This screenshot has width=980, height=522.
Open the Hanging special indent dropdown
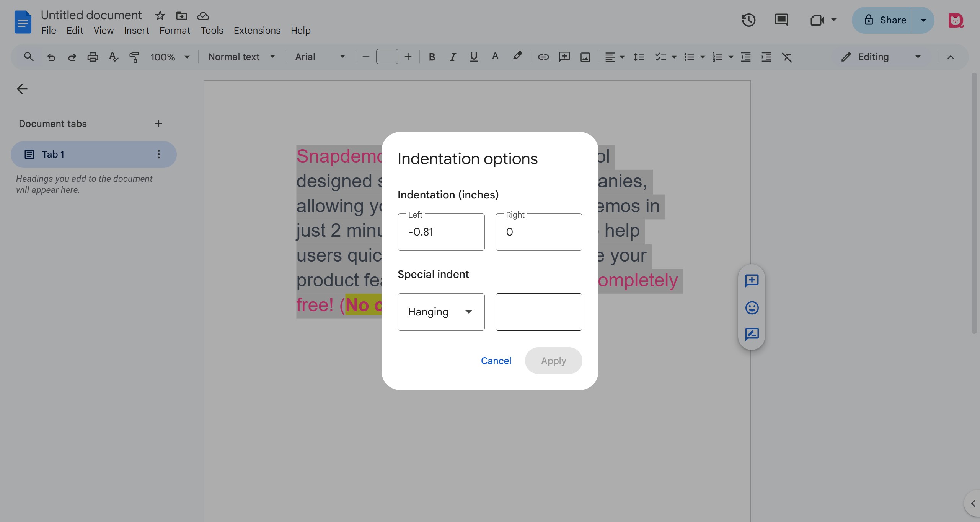(x=441, y=312)
